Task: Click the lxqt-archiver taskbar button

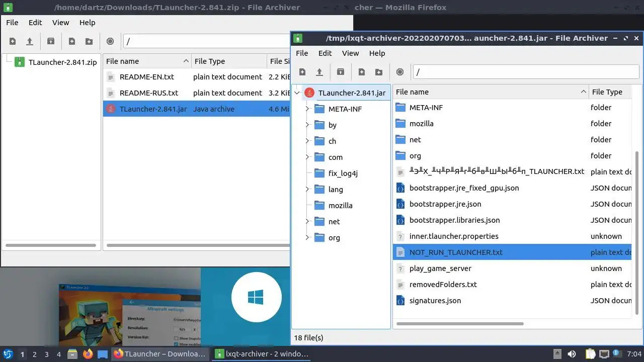Action: click(262, 354)
